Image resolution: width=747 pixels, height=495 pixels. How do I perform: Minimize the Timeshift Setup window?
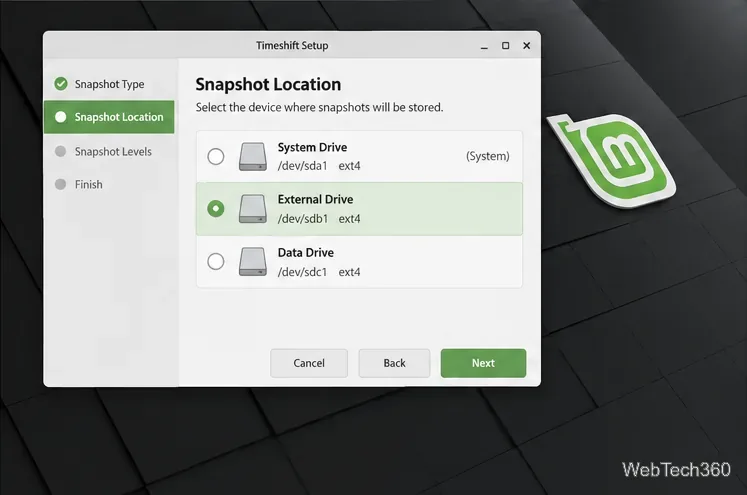coord(484,46)
